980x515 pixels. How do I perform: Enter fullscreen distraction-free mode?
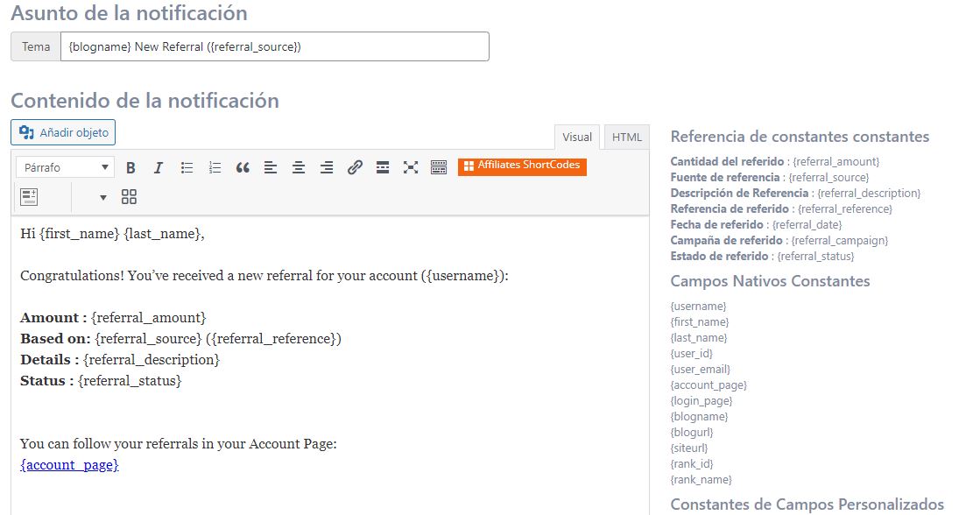tap(411, 167)
